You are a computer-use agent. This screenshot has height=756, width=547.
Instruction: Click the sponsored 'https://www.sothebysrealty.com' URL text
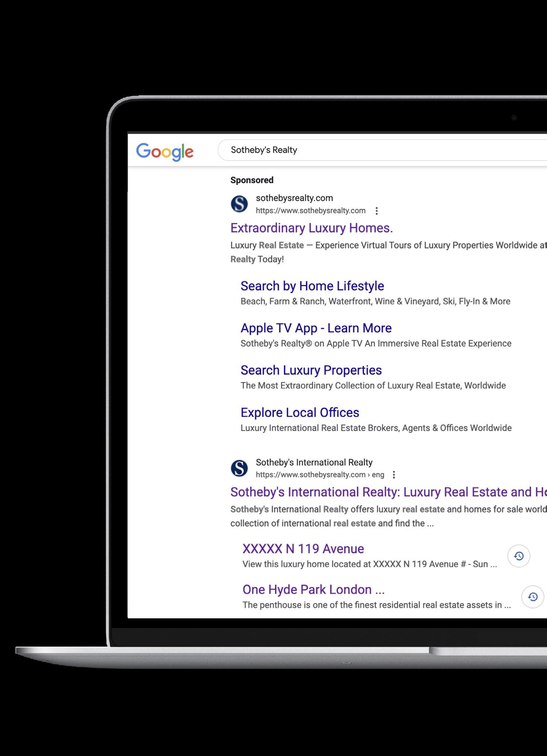point(310,211)
